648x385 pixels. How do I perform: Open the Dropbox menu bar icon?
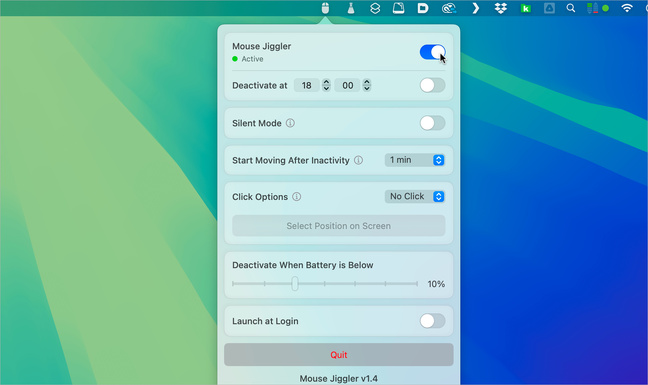tap(501, 8)
